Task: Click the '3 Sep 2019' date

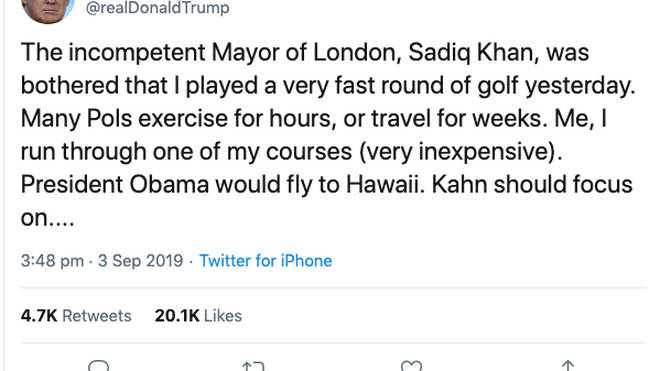Action: tap(141, 261)
